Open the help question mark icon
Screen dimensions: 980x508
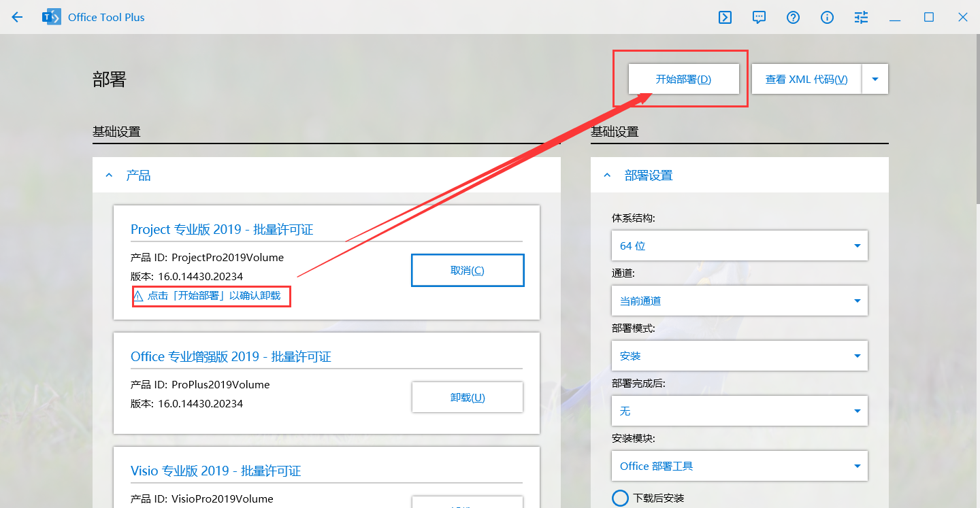pos(793,18)
